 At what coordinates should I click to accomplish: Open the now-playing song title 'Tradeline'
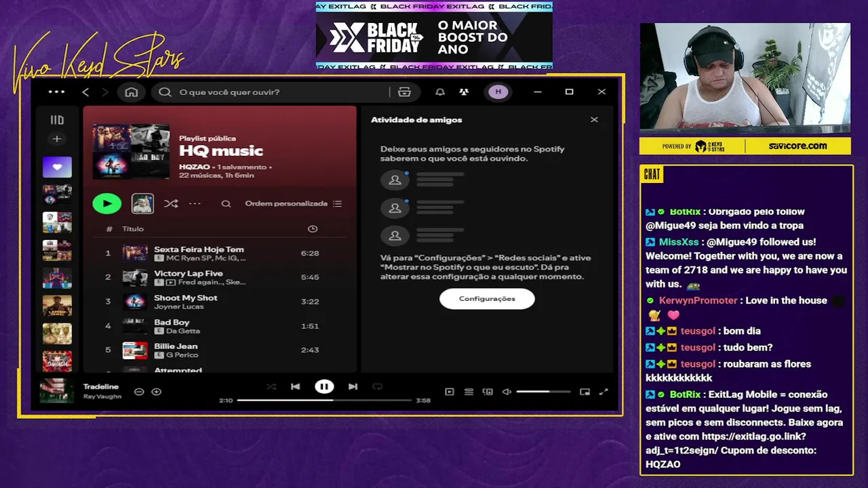point(101,387)
